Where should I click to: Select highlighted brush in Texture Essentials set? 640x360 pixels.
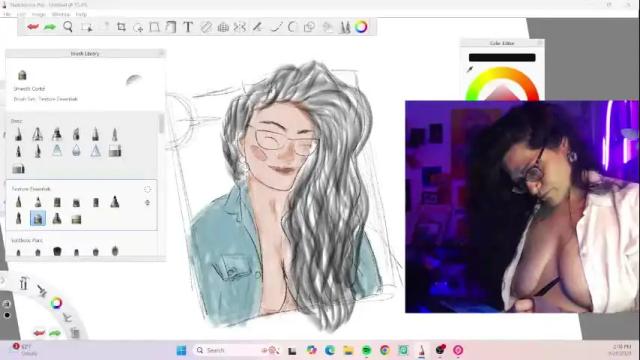point(38,219)
